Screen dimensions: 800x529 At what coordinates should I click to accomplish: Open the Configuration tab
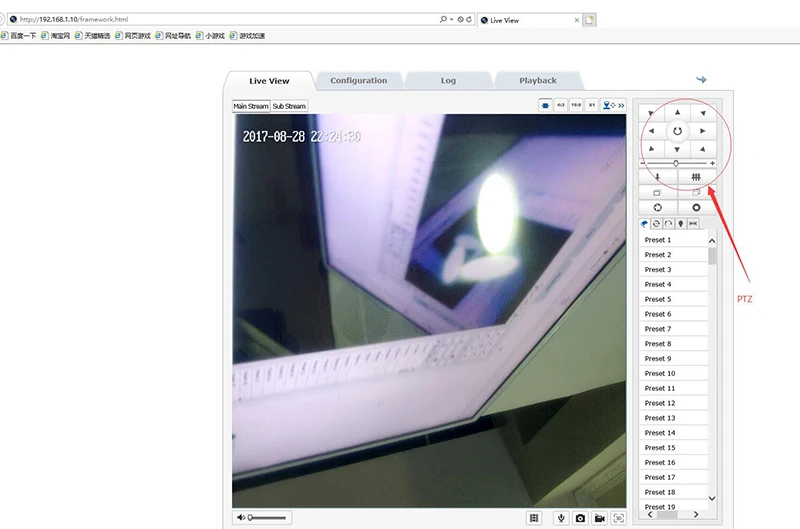(x=359, y=81)
